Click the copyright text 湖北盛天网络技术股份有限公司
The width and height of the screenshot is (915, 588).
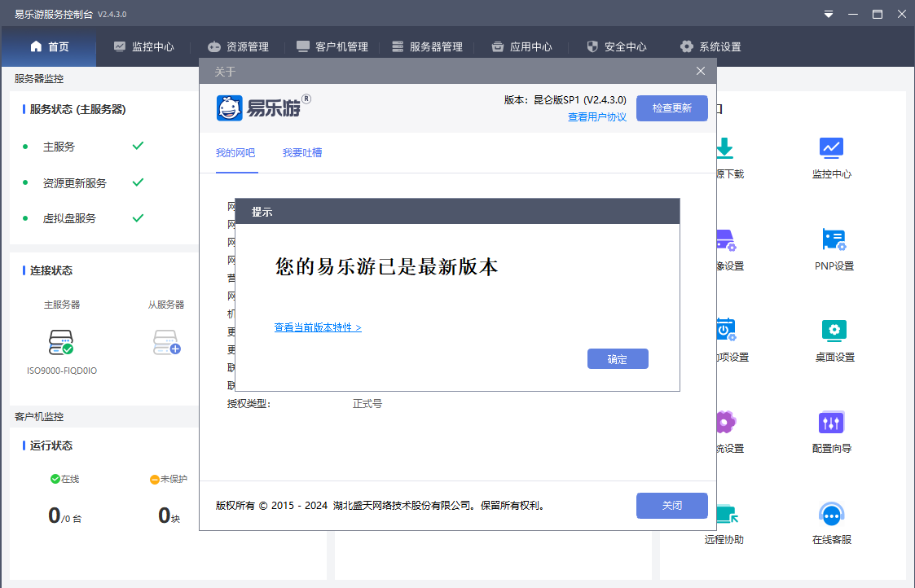(402, 505)
